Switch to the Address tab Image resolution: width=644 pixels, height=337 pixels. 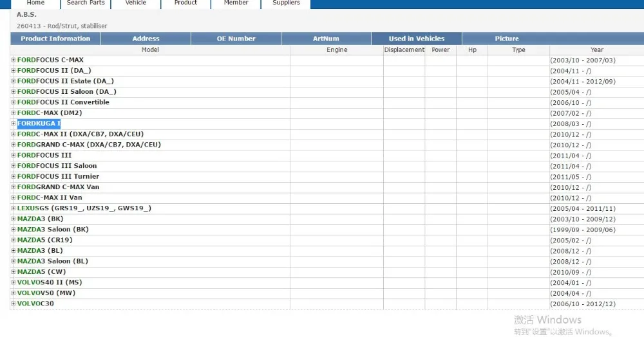(146, 39)
